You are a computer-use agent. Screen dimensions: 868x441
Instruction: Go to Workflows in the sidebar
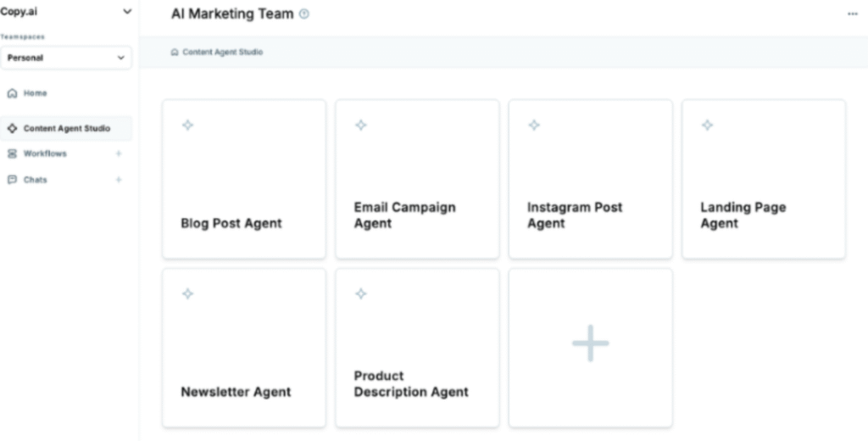point(44,154)
